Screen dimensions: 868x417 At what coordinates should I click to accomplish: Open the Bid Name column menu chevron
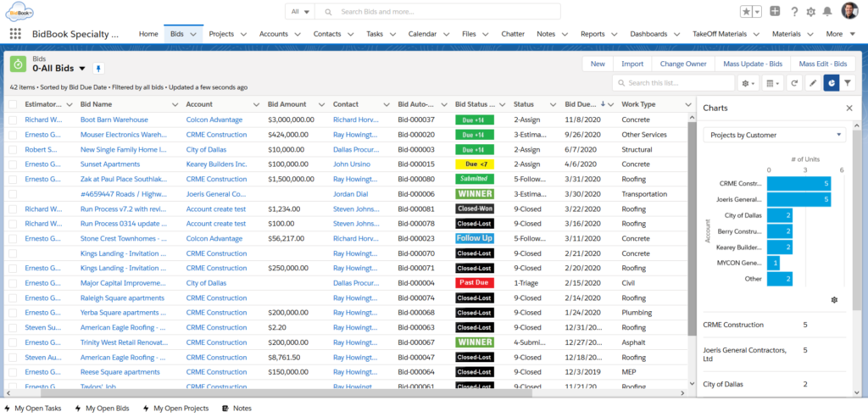click(175, 104)
